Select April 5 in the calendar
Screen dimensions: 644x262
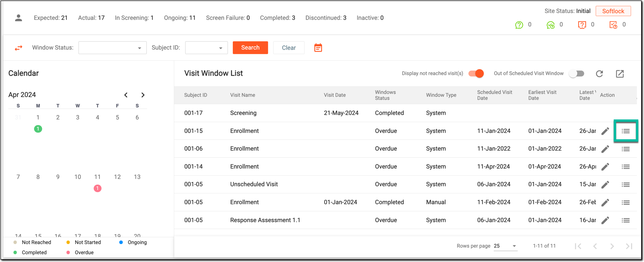pyautogui.click(x=117, y=118)
